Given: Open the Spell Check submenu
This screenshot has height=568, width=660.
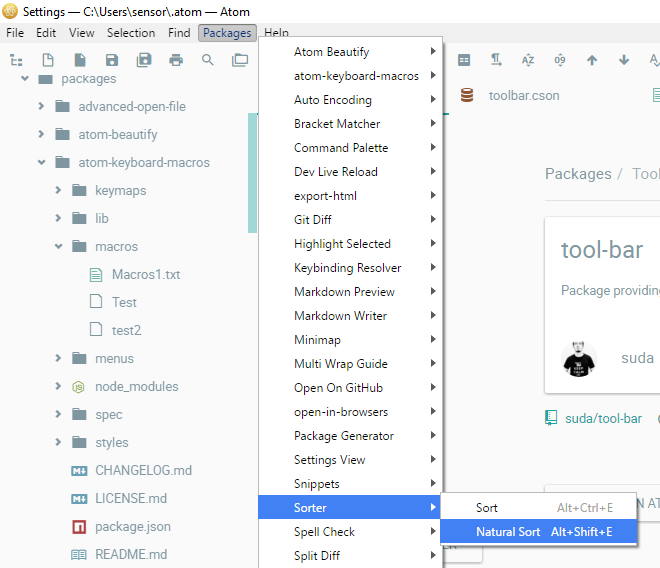Looking at the screenshot, I should 350,532.
